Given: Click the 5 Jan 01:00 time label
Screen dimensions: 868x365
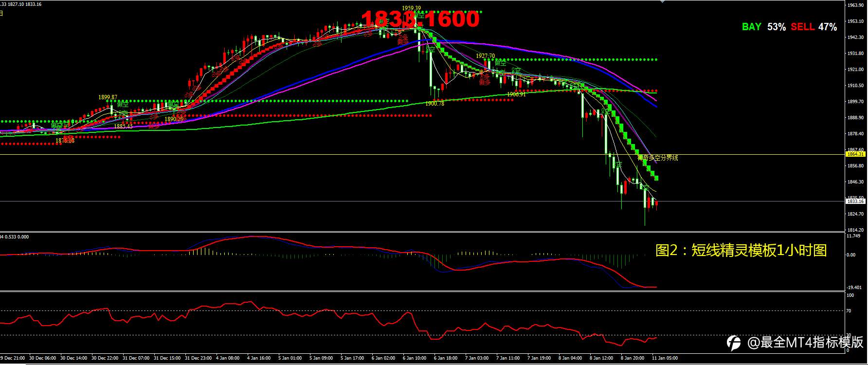Looking at the screenshot, I should pyautogui.click(x=290, y=358).
